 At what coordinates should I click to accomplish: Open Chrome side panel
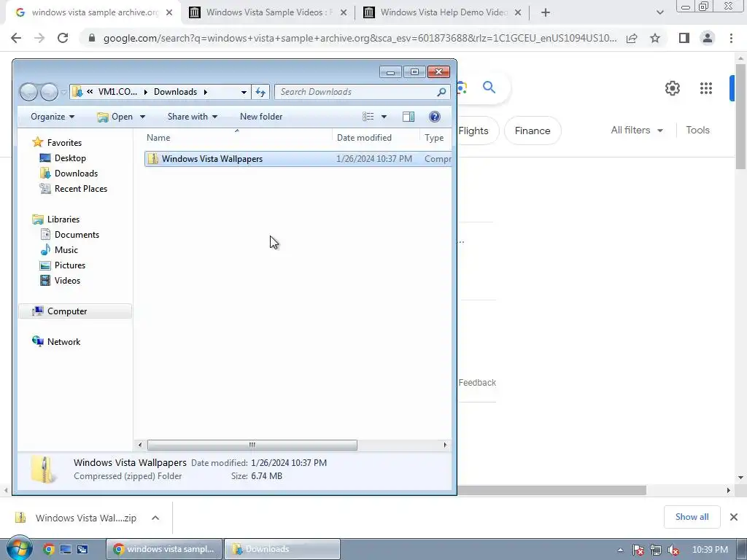pyautogui.click(x=684, y=38)
